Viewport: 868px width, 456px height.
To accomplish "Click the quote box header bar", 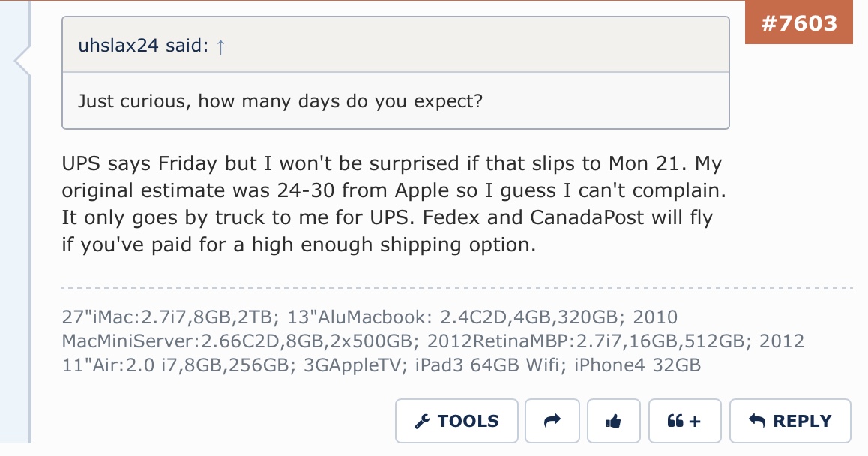I will (x=396, y=45).
